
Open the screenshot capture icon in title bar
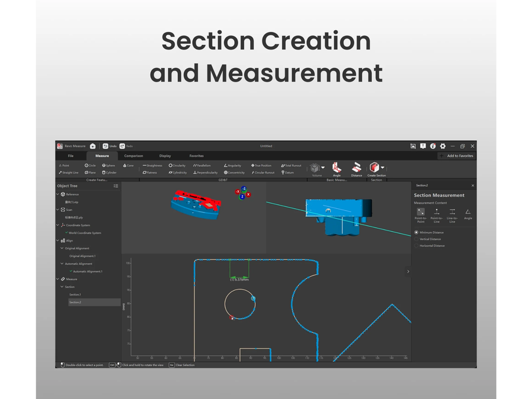coord(413,146)
